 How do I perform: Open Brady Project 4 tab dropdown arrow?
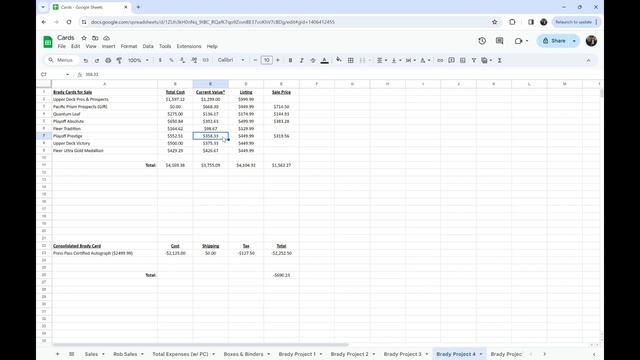coord(481,354)
